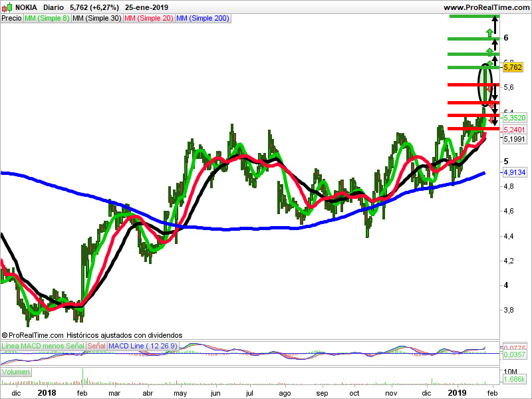The width and height of the screenshot is (532, 399).
Task: Click the dic label before 2018
Action: (16, 393)
